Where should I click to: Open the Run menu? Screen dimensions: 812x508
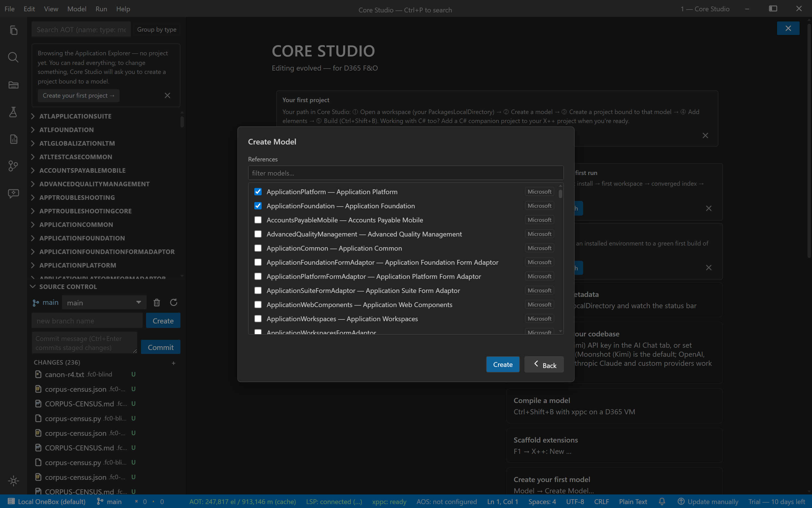coord(101,9)
